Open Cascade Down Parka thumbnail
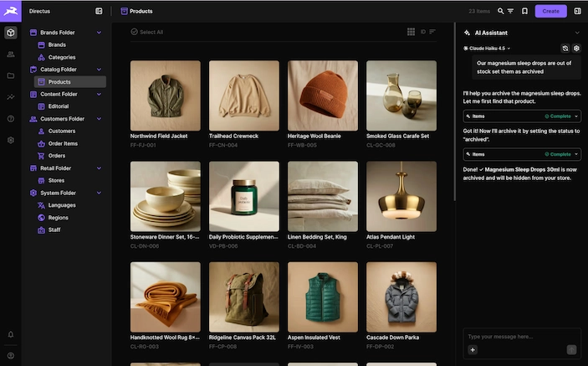The width and height of the screenshot is (588, 366). pyautogui.click(x=401, y=297)
